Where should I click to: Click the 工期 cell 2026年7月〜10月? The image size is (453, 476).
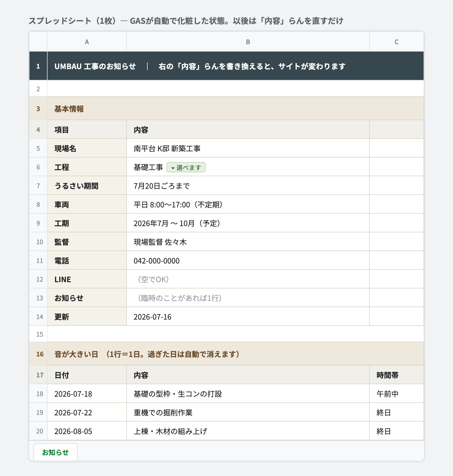point(248,223)
